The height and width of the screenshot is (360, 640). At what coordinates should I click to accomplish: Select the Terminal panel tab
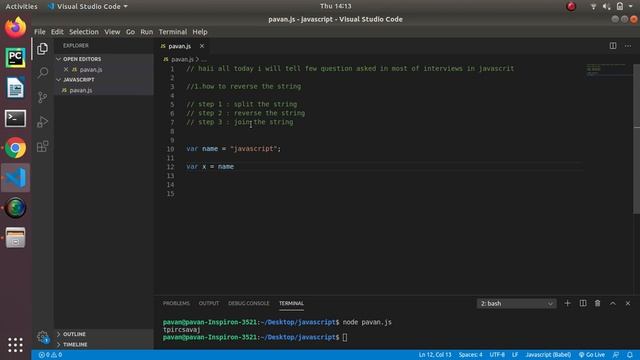(x=291, y=303)
